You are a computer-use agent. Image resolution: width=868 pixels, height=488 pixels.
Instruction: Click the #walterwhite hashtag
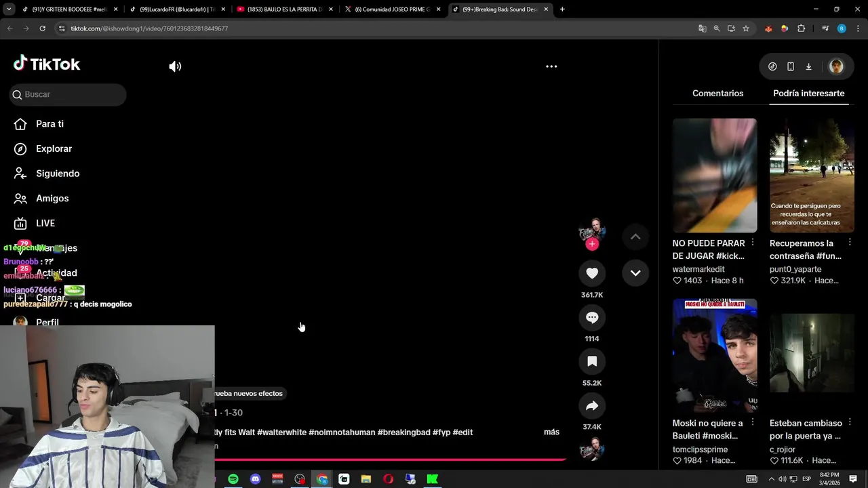pos(281,432)
